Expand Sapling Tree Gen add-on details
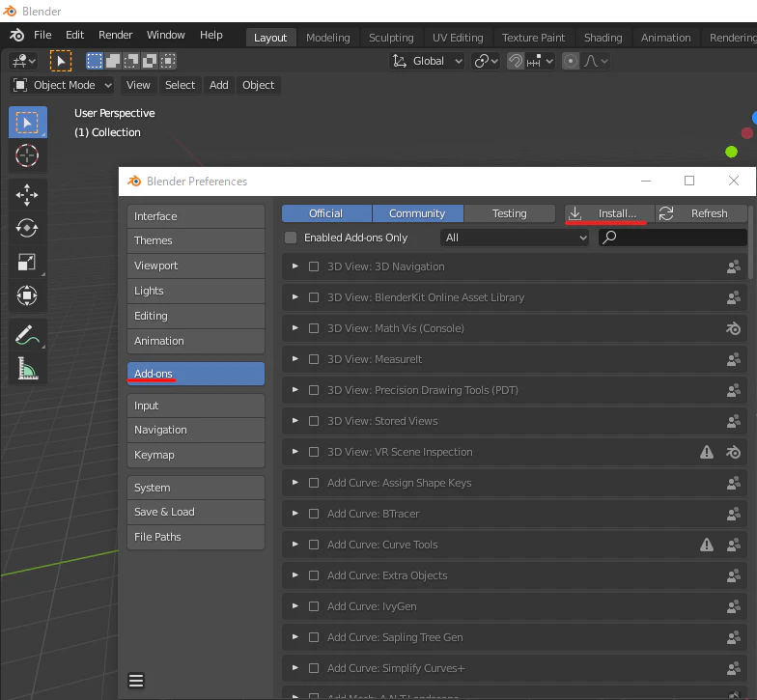 tap(295, 637)
